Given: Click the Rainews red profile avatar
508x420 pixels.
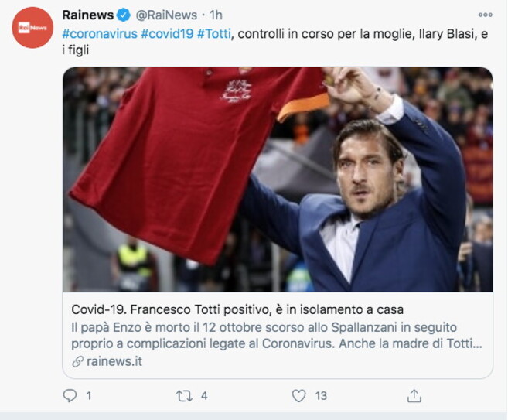Looking at the screenshot, I should (x=32, y=28).
